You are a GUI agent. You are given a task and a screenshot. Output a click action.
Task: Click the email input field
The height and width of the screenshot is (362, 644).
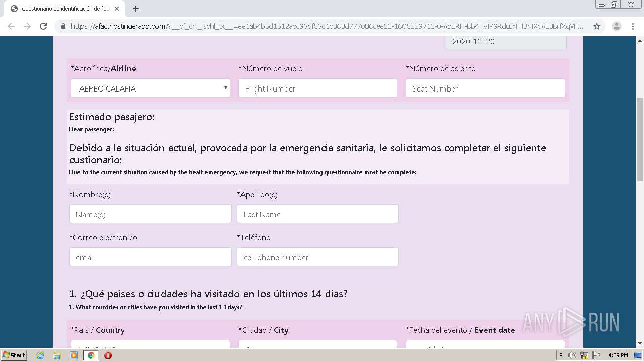(x=150, y=257)
